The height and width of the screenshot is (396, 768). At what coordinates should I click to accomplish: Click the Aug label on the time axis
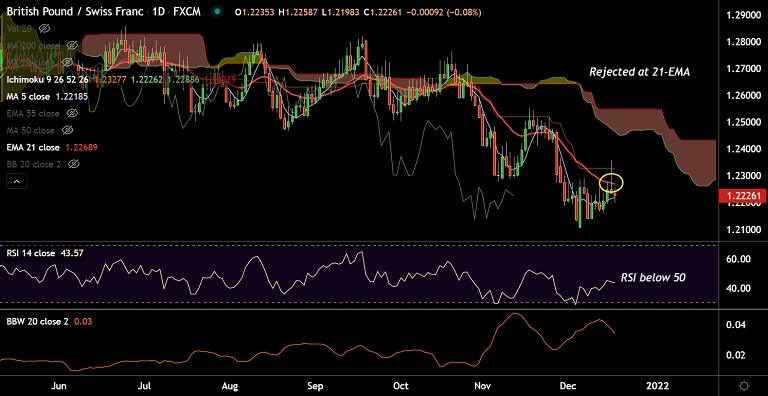tap(229, 385)
